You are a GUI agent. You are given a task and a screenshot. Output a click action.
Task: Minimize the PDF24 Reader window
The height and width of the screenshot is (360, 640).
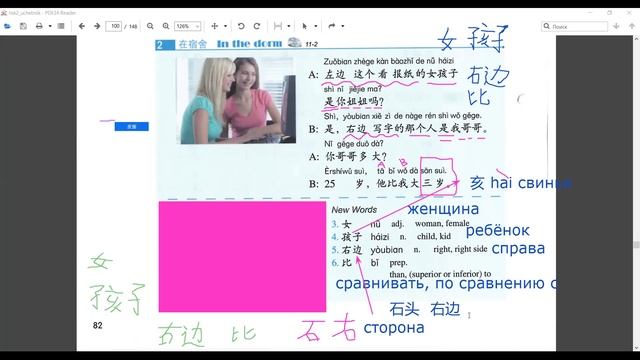click(x=590, y=13)
